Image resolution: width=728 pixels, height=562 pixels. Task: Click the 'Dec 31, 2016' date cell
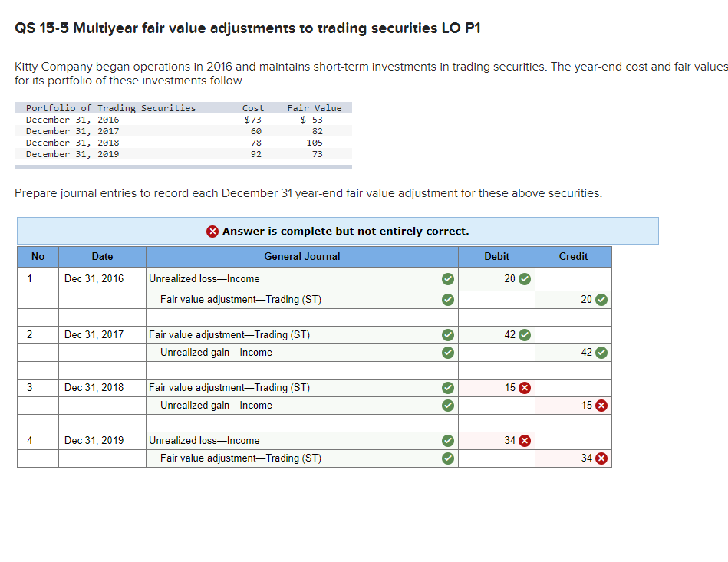point(102,279)
